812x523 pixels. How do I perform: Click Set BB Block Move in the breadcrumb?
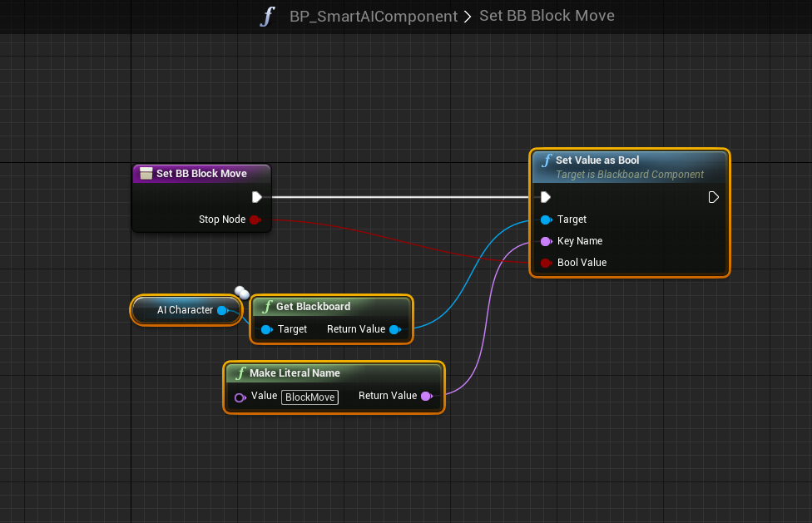[547, 16]
